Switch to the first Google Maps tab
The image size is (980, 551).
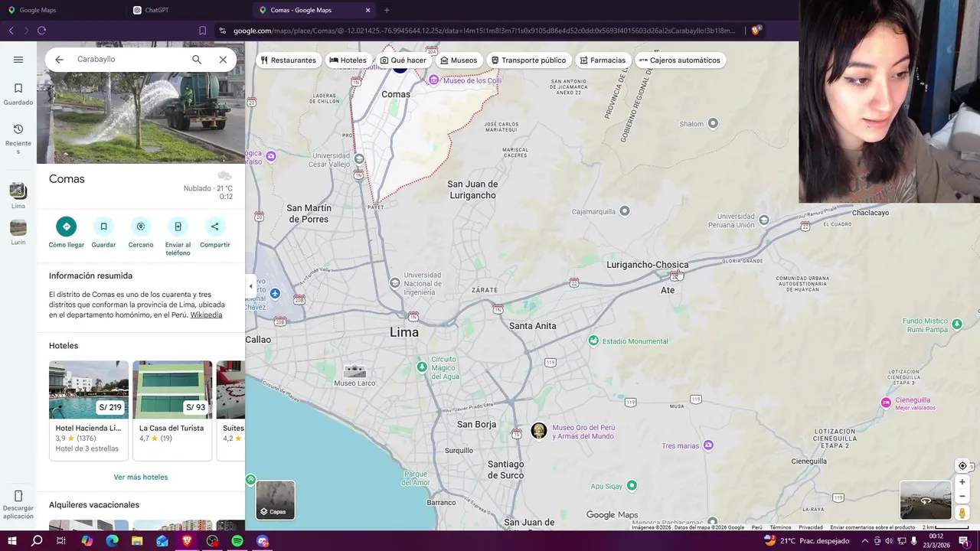pos(38,10)
